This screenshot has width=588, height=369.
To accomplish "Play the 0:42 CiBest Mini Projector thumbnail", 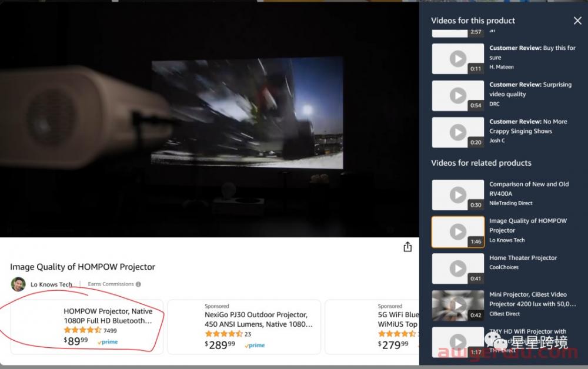I will pyautogui.click(x=458, y=306).
